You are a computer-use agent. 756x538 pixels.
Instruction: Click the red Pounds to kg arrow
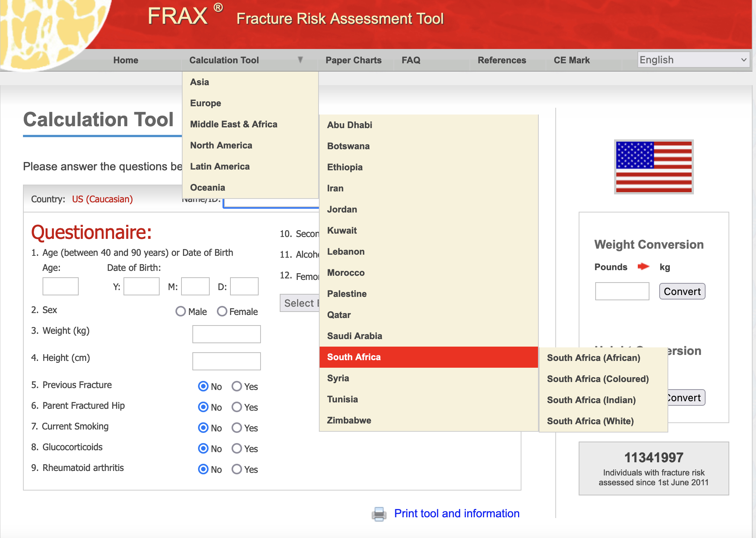(x=643, y=267)
